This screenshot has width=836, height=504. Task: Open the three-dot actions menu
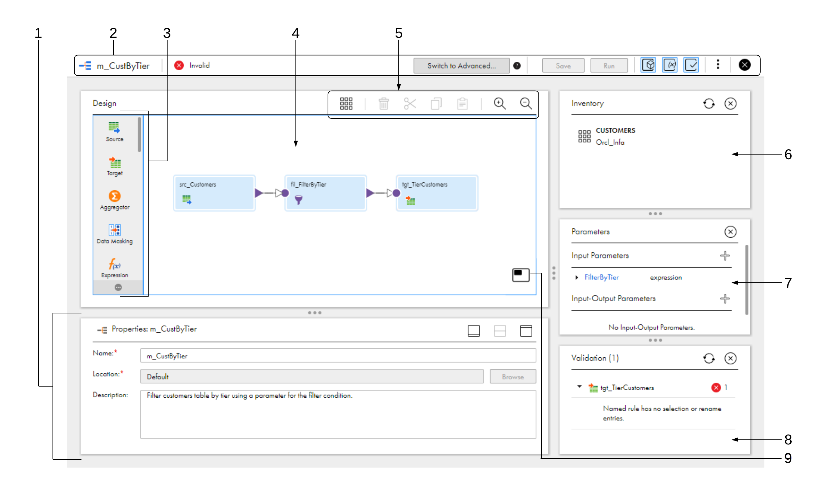(x=718, y=65)
